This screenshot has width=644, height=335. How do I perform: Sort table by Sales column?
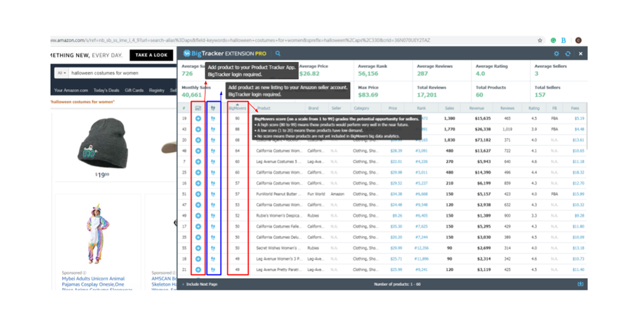tap(449, 109)
